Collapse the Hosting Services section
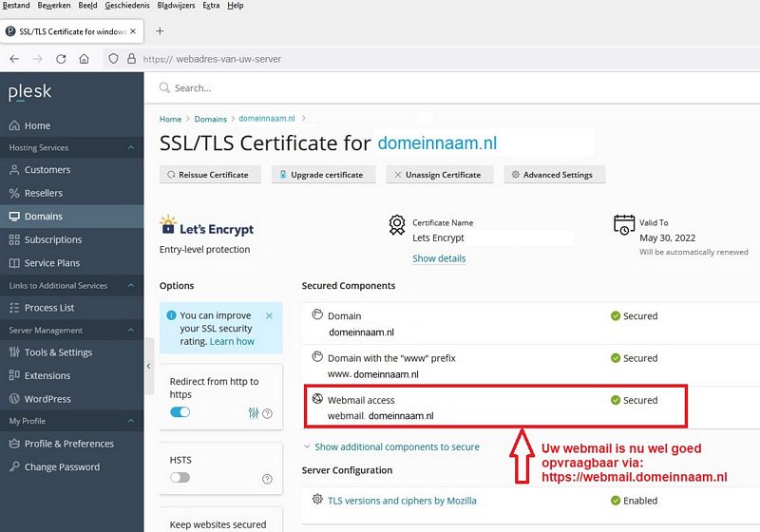 click(131, 147)
